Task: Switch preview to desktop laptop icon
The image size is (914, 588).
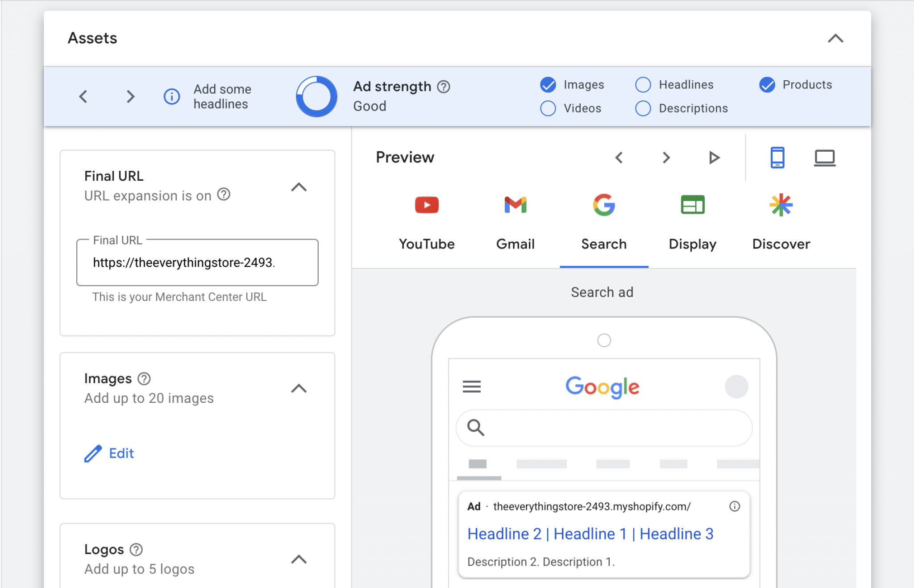Action: coord(824,157)
